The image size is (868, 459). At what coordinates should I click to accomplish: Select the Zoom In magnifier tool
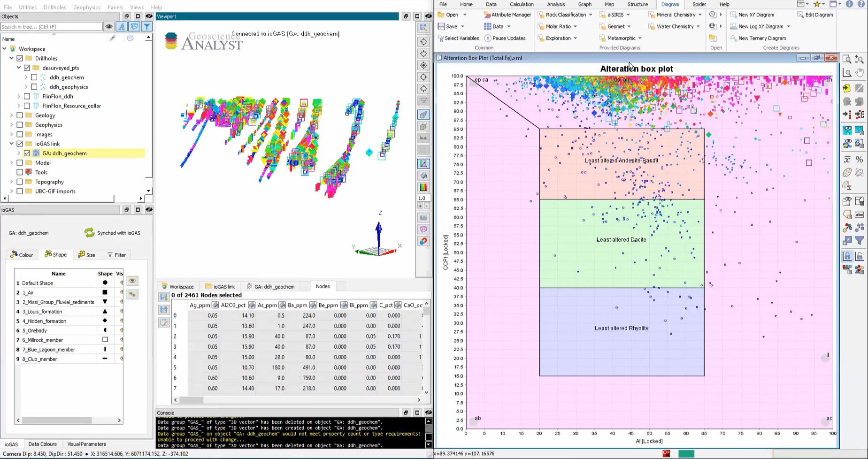click(x=860, y=60)
